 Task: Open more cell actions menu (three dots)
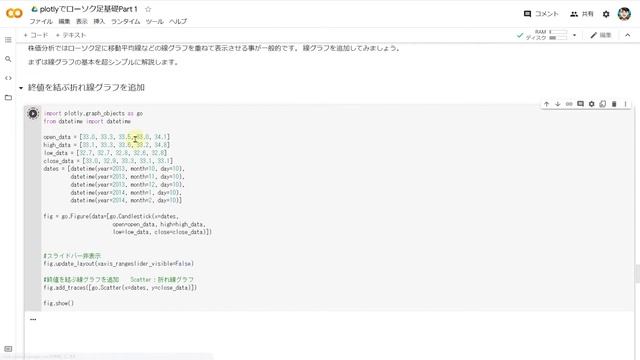pos(625,104)
